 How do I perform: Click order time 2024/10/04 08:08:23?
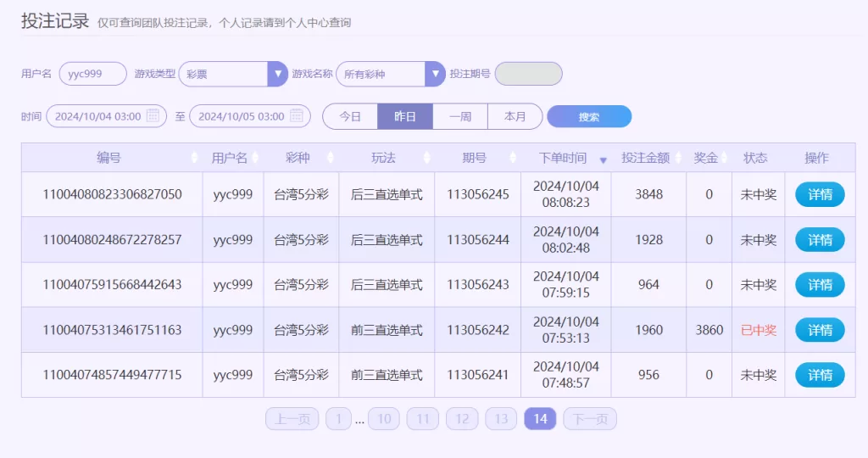point(565,194)
